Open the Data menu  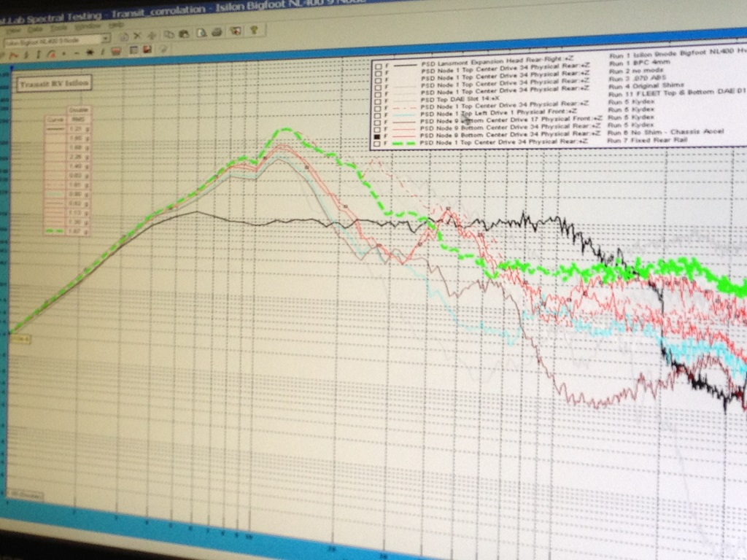click(35, 28)
